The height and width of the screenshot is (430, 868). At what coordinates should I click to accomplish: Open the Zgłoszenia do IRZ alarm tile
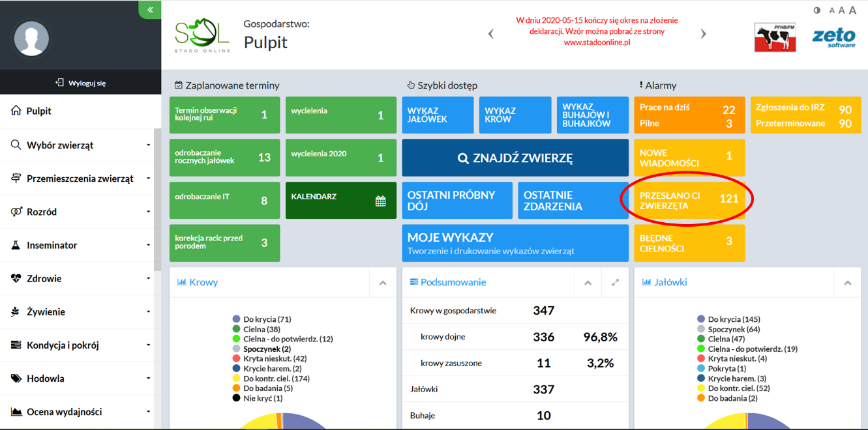(x=805, y=115)
